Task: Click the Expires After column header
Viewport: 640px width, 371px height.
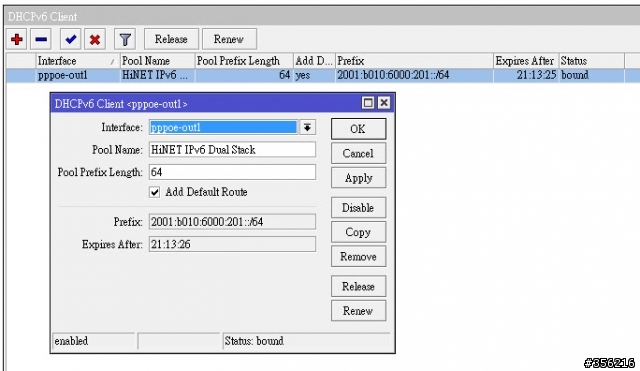Action: (x=526, y=61)
